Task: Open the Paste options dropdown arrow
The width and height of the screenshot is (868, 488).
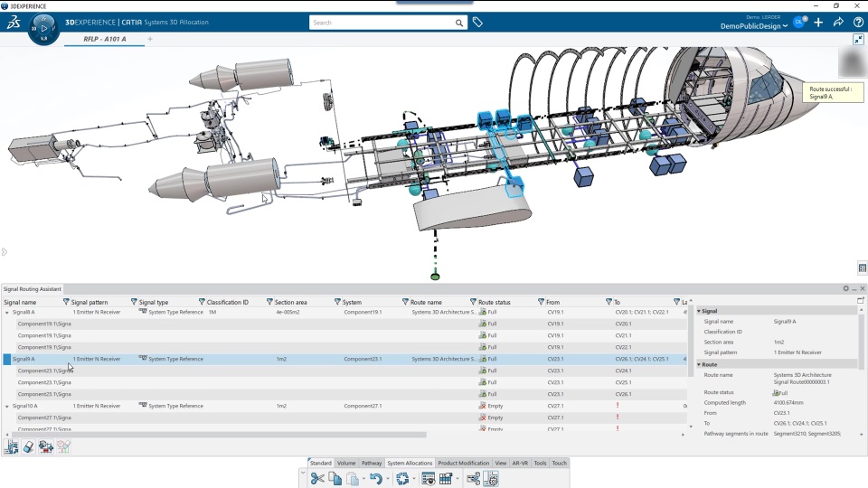Action: pos(363,479)
